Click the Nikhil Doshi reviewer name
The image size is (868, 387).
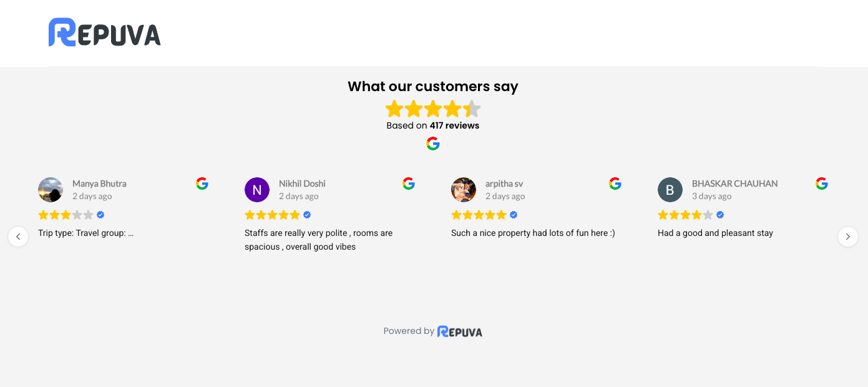[302, 184]
